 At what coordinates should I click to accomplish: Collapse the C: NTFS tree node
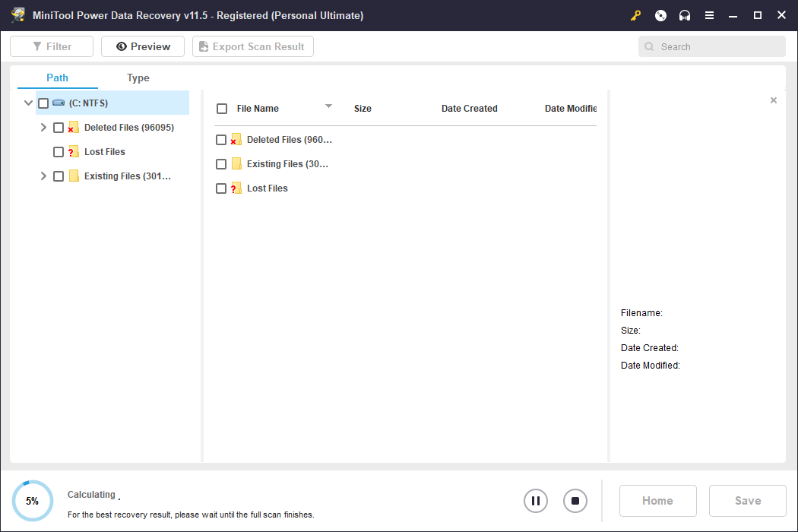coord(29,103)
